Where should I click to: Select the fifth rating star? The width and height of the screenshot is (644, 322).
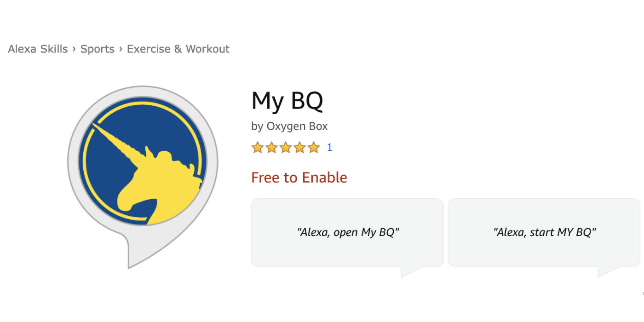314,148
